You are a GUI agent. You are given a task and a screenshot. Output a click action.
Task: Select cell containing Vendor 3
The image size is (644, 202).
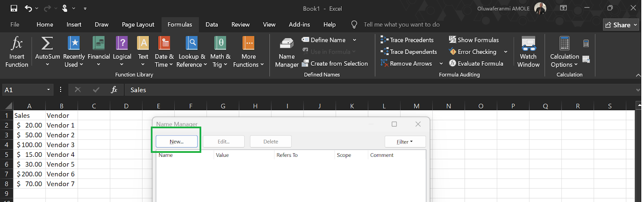pyautogui.click(x=62, y=145)
